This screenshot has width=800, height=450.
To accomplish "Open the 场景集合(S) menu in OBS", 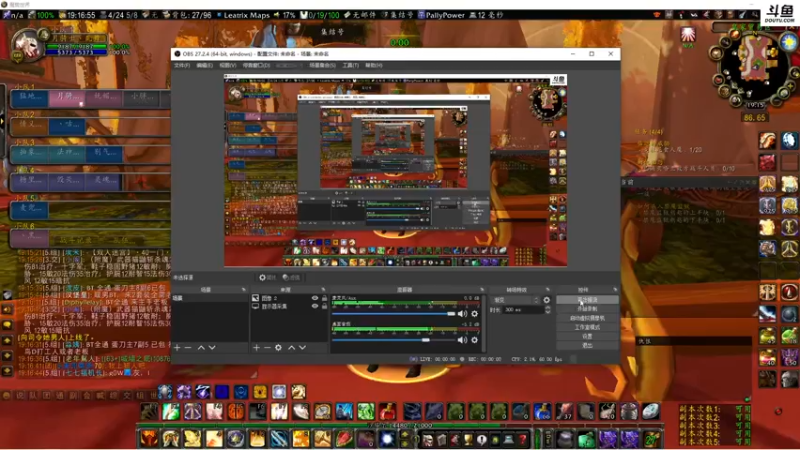I will 322,65.
